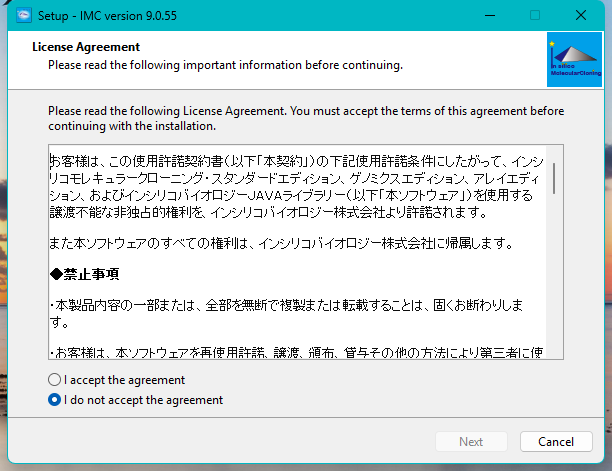This screenshot has height=471, width=612.
Task: Close the Setup window
Action: coord(581,16)
